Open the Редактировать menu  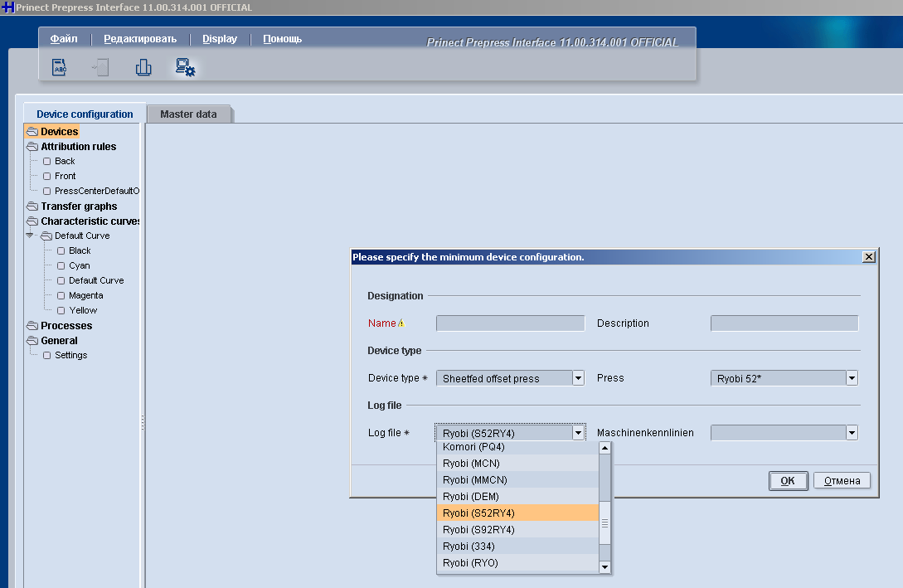click(140, 39)
